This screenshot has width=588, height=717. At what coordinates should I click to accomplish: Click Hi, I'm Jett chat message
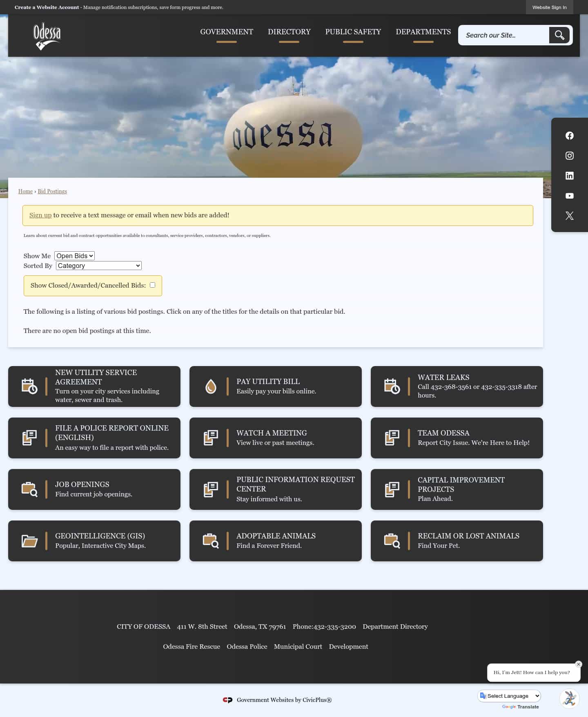tap(532, 672)
